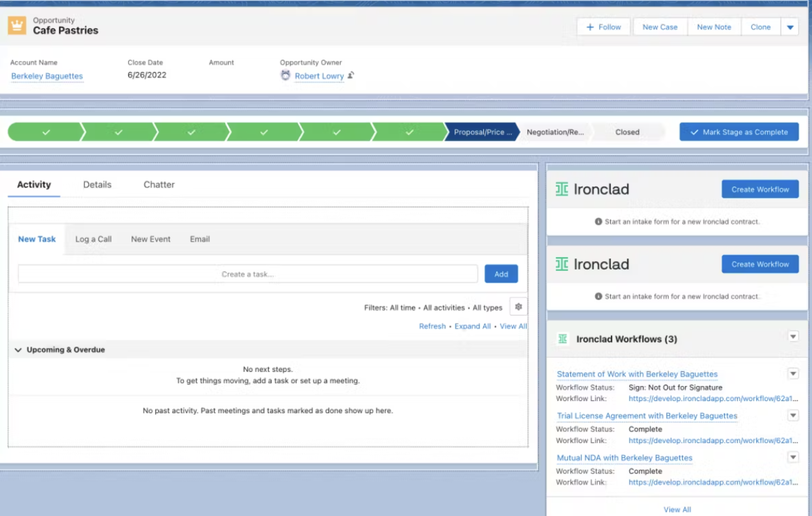Viewport: 812px width, 516px height.
Task: Open Trial License Agreement row dropdown
Action: coord(793,416)
